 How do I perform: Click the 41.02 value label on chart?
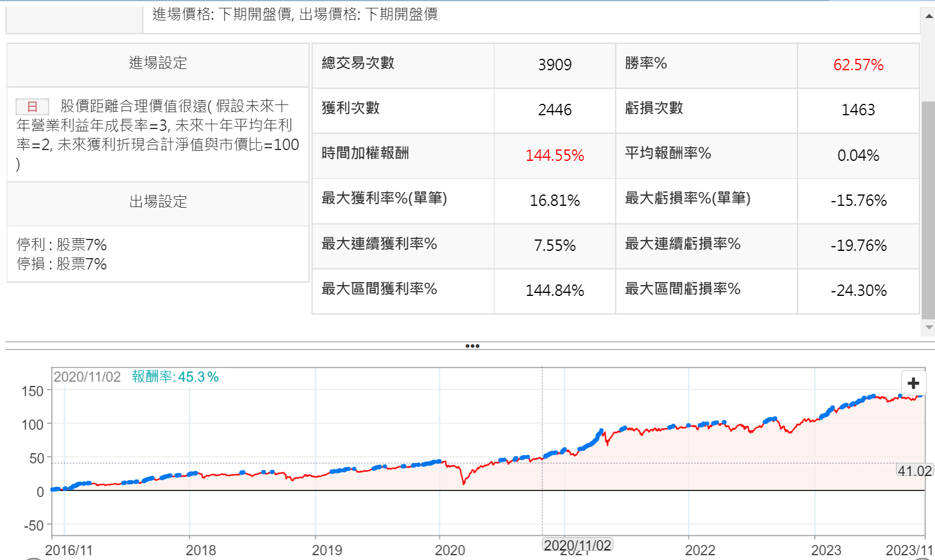coord(914,471)
